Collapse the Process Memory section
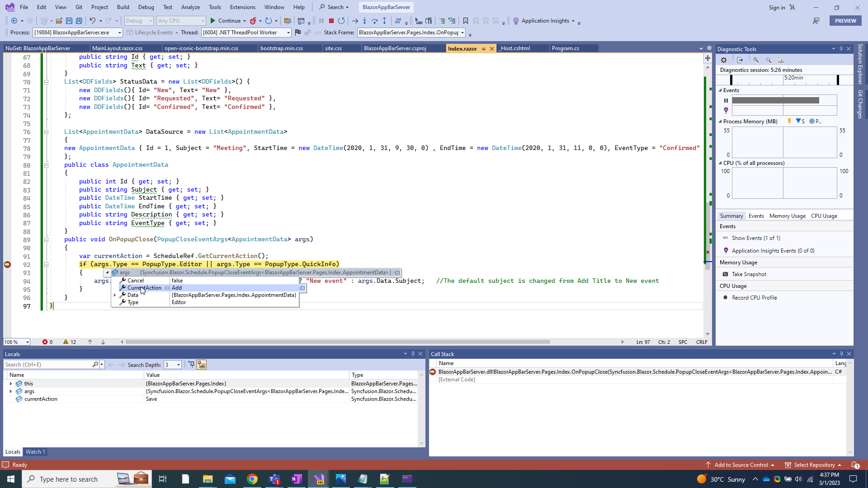Image resolution: width=868 pixels, height=488 pixels. pyautogui.click(x=720, y=122)
